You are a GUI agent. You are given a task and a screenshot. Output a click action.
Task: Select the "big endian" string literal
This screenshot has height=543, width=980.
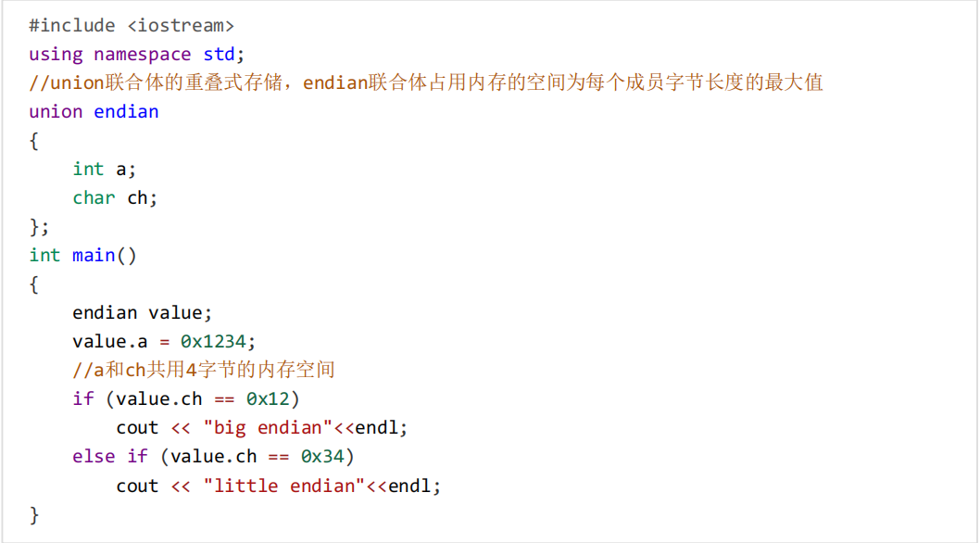268,427
